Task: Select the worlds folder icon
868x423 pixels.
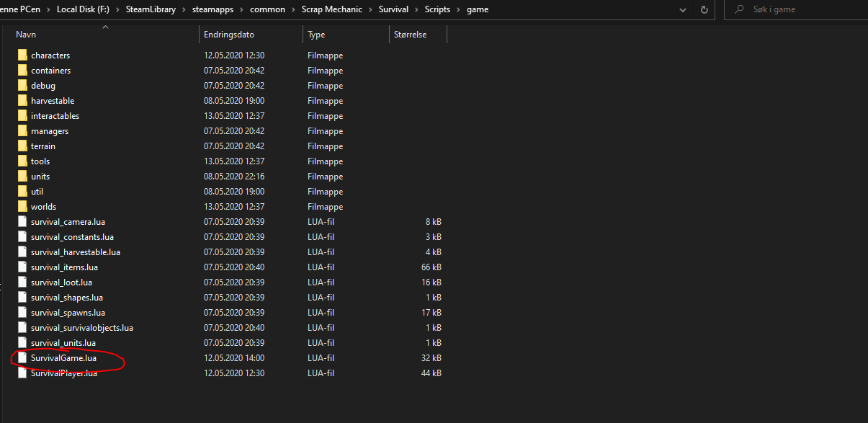Action: pyautogui.click(x=22, y=207)
